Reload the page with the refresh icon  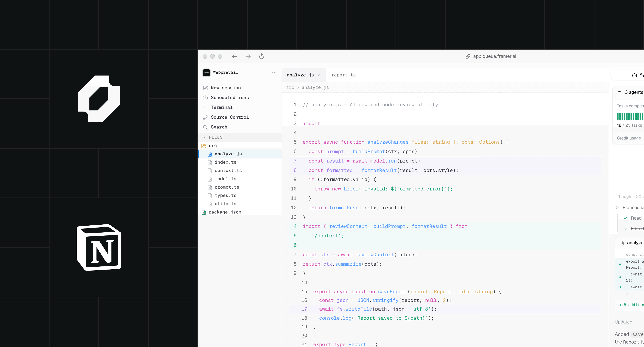(x=261, y=56)
